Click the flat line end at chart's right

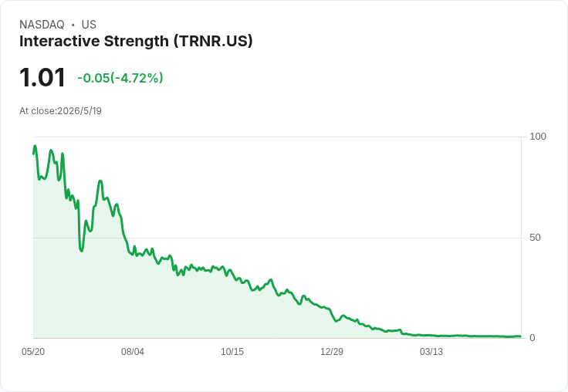point(519,336)
